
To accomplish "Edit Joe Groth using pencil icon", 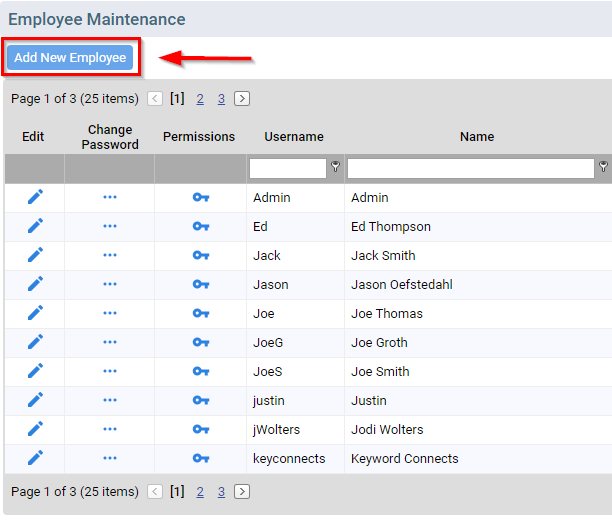I will (x=35, y=342).
